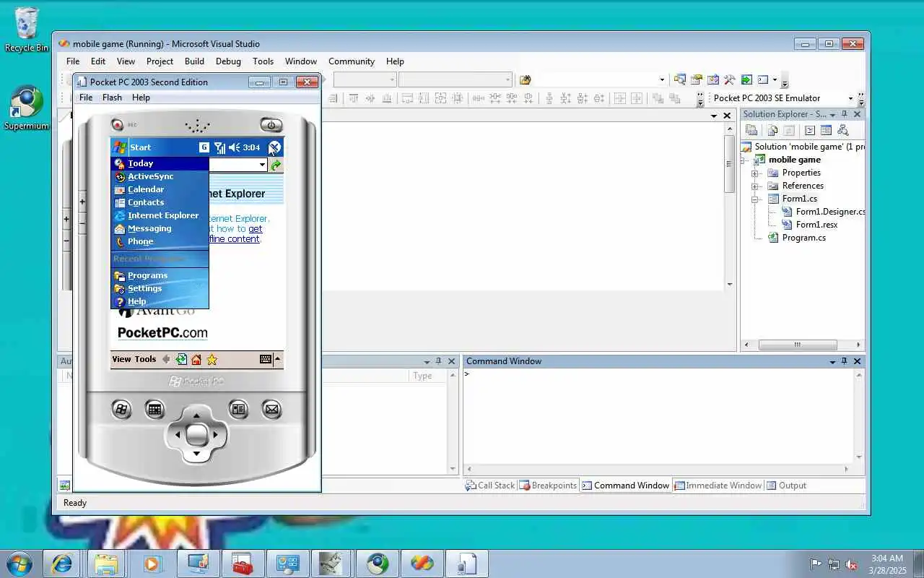Tap the D-pad down arrow
Viewport: 924px width, 578px height.
196,454
